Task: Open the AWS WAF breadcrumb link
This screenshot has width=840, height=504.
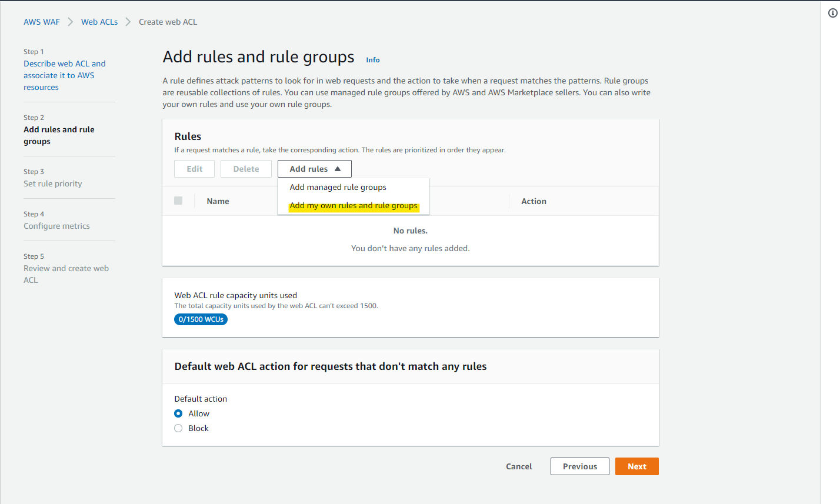Action: [x=41, y=21]
